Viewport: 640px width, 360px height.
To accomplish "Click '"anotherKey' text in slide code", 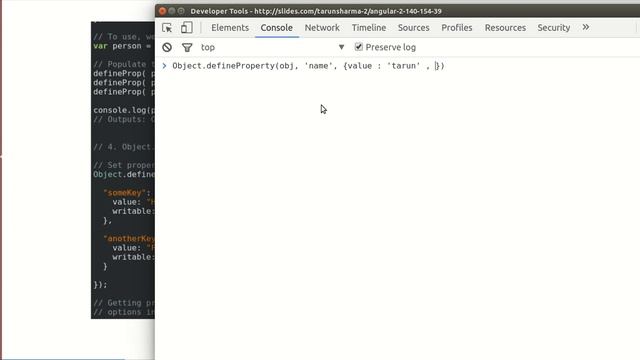I will 129,238.
